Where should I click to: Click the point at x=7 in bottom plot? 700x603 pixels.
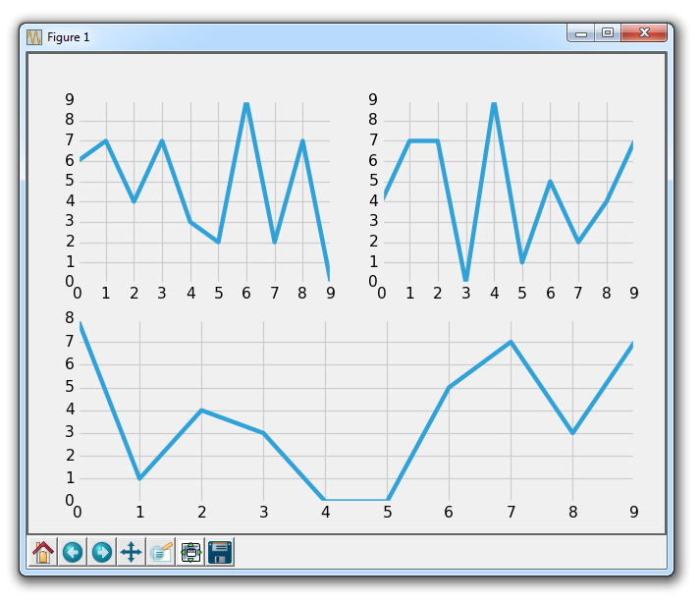(x=511, y=342)
